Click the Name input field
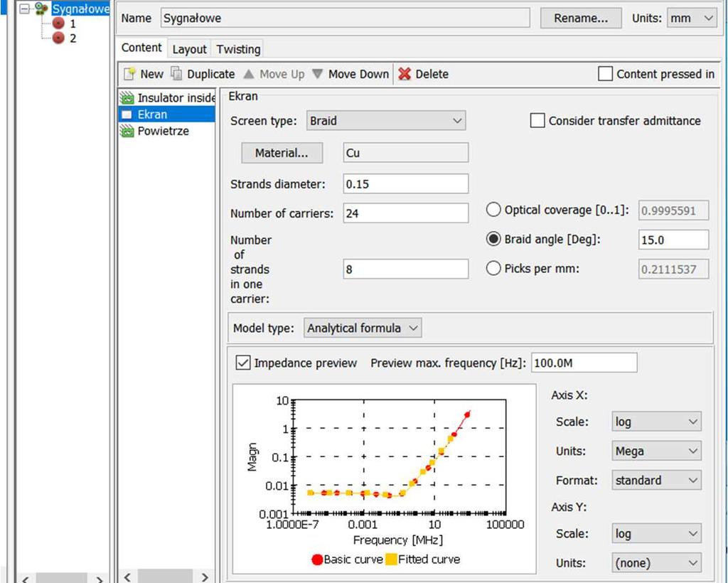The width and height of the screenshot is (728, 583). click(345, 18)
